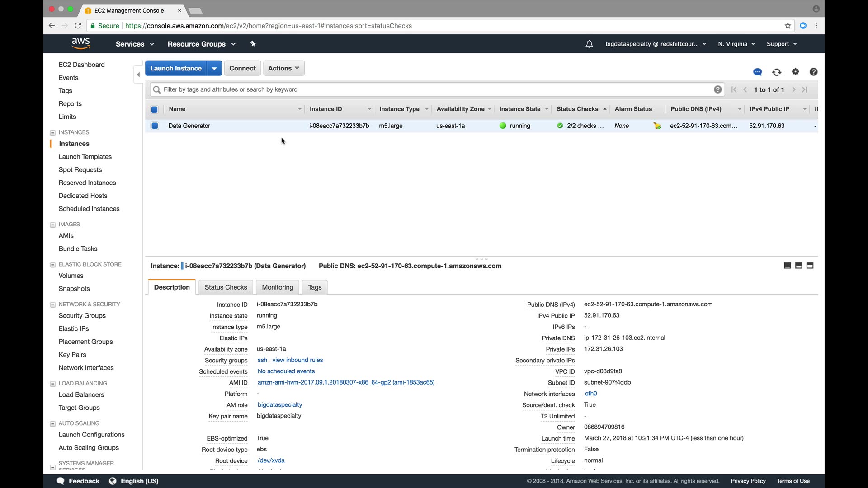Open the Monitoring tab

(x=277, y=287)
